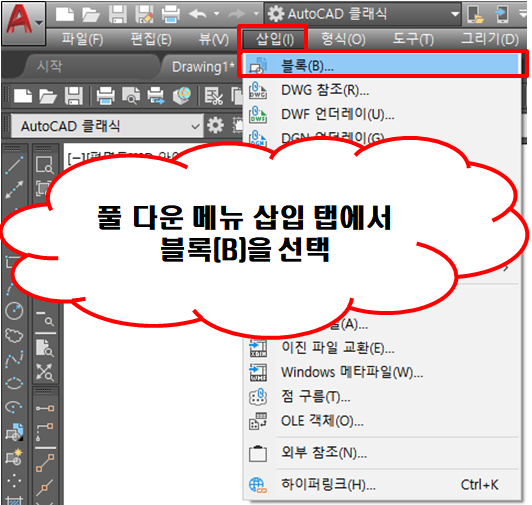The image size is (532, 505).
Task: Open the 형식(O) menu
Action: click(343, 39)
